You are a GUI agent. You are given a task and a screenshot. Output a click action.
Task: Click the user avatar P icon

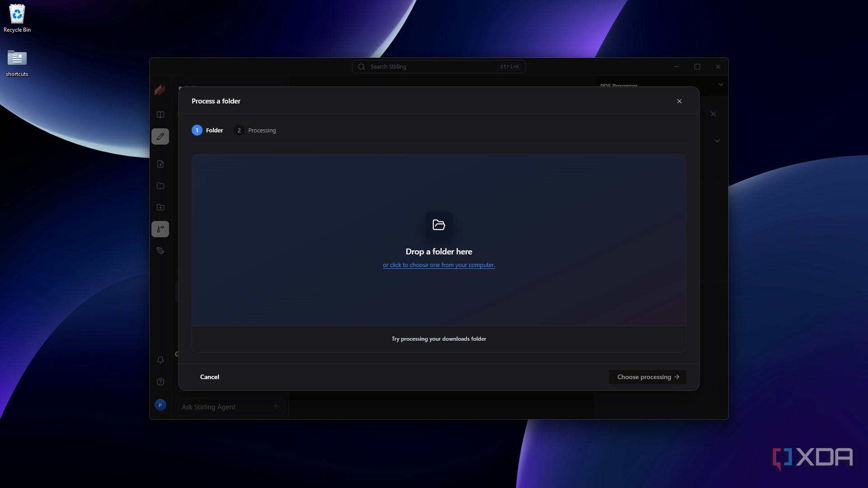click(160, 405)
